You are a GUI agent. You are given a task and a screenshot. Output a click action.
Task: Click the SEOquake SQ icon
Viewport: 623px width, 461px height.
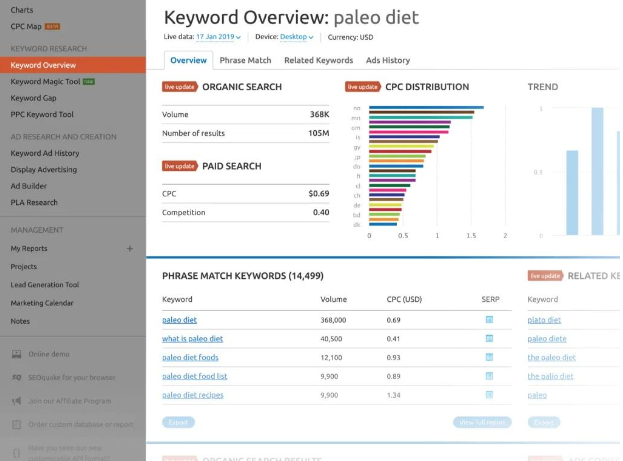point(15,377)
